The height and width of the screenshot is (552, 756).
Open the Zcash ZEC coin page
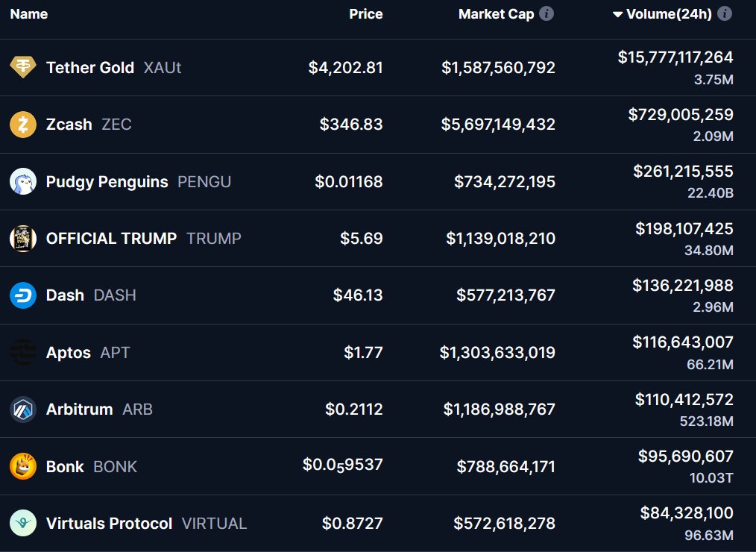click(88, 125)
